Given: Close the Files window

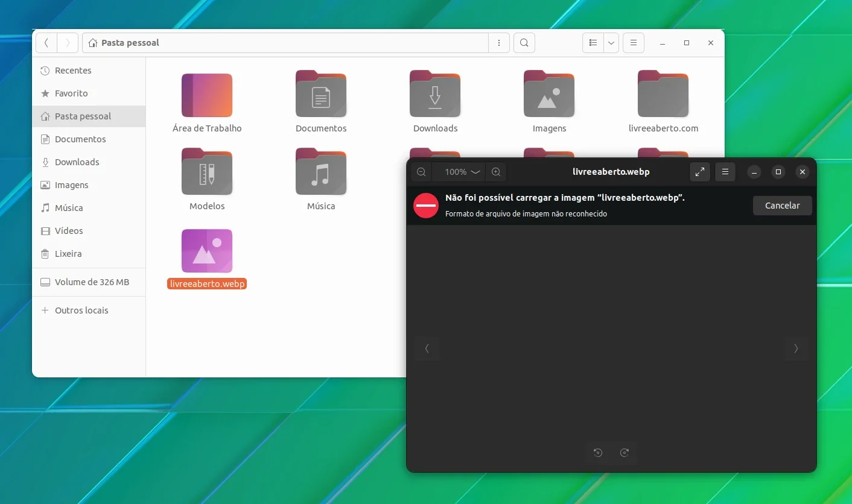Looking at the screenshot, I should point(711,43).
